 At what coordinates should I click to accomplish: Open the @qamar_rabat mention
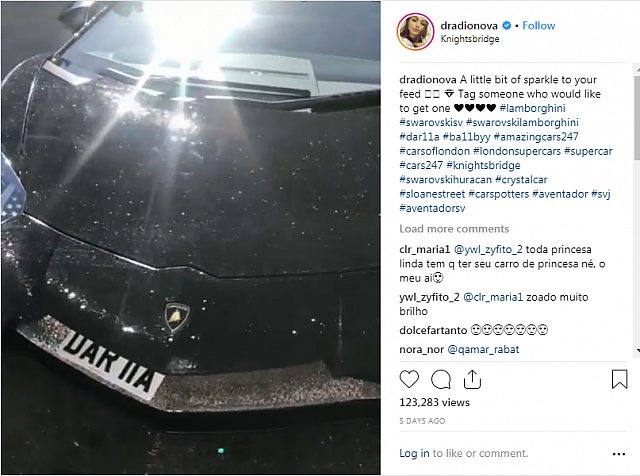[483, 349]
